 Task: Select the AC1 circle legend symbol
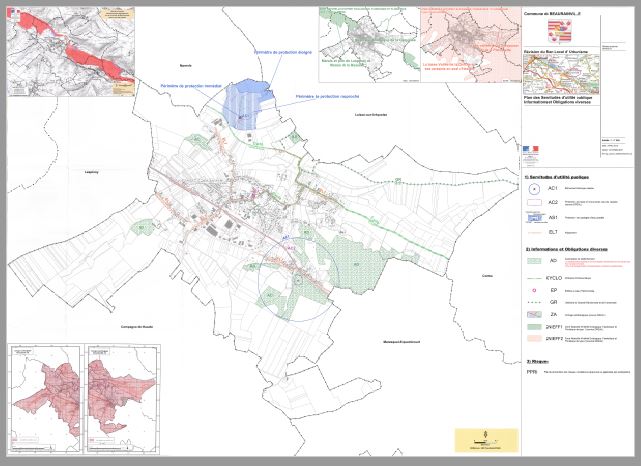click(535, 187)
